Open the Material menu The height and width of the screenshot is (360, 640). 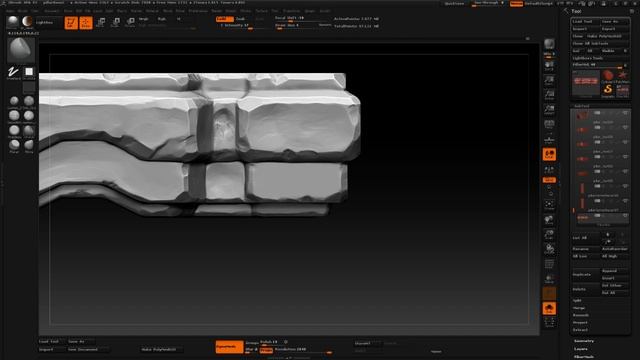152,11
